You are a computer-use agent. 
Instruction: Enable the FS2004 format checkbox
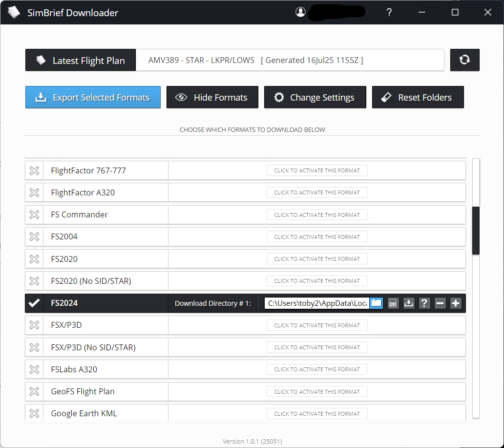(34, 237)
